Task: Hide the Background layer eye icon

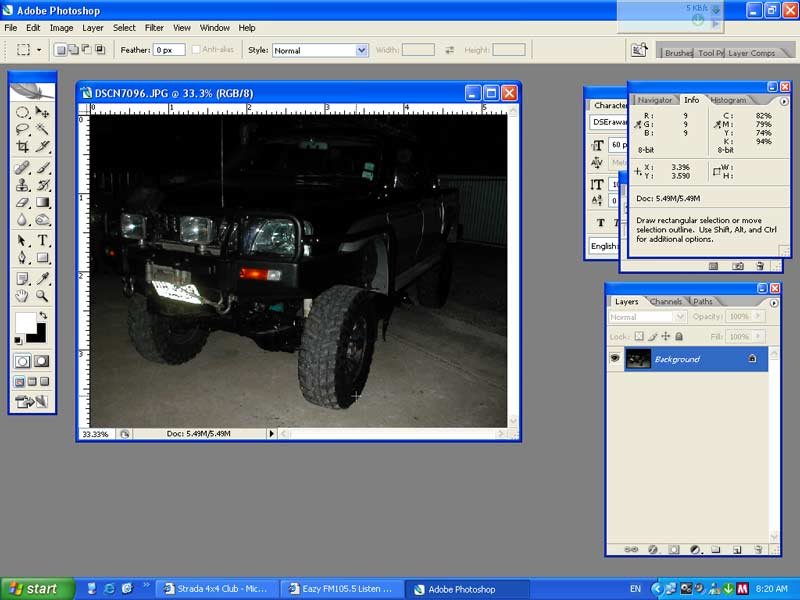Action: point(615,359)
